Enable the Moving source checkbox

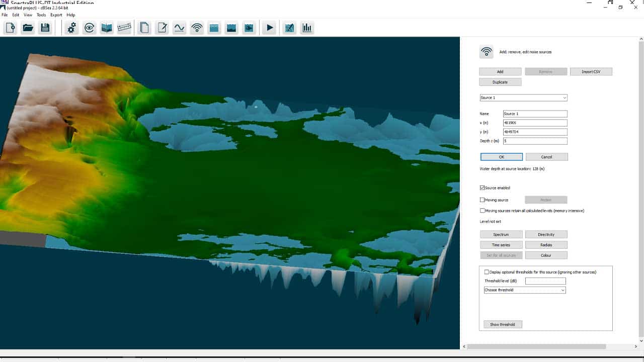click(x=482, y=200)
